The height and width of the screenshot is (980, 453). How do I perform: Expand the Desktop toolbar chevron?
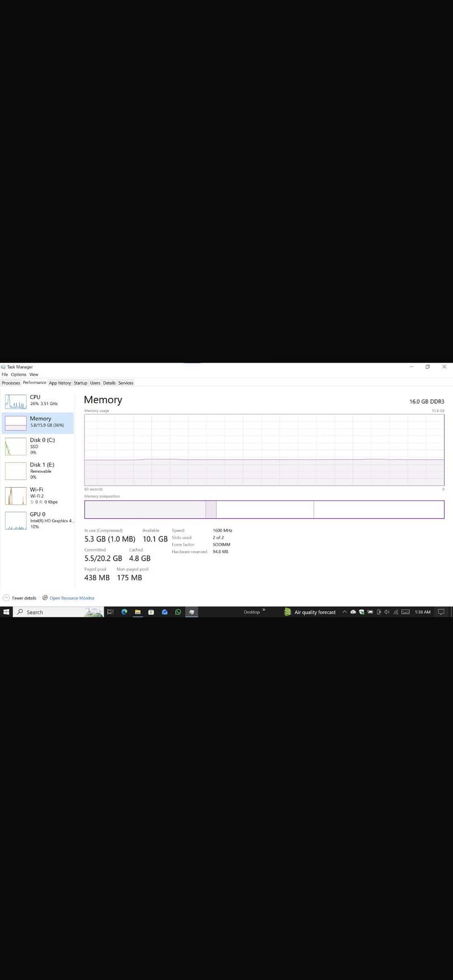click(x=263, y=610)
